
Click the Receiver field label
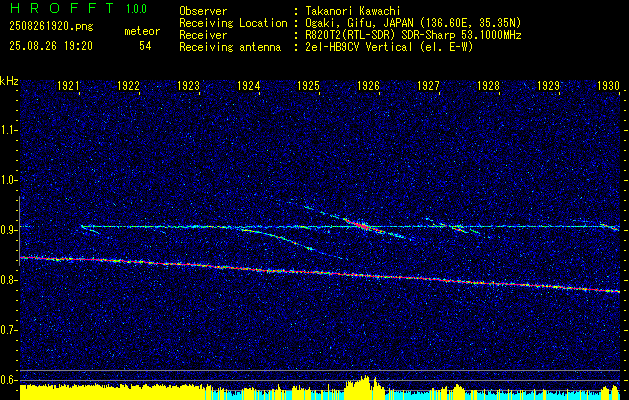point(203,35)
